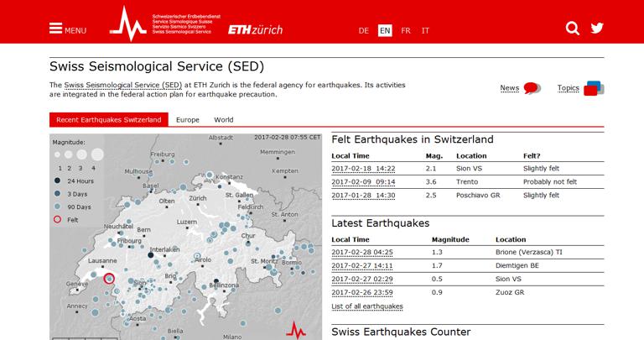Click the red felt earthquake circle on map
Image resolution: width=644 pixels, height=340 pixels.
108,279
